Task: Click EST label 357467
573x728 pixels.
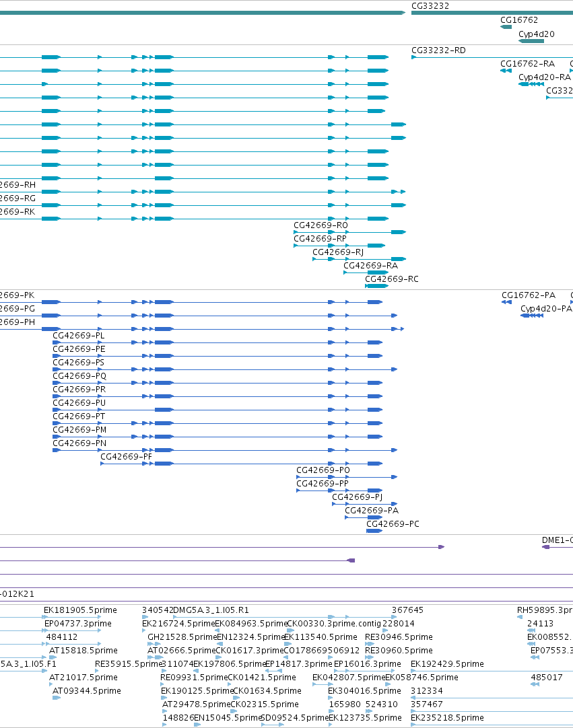Action: [427, 704]
